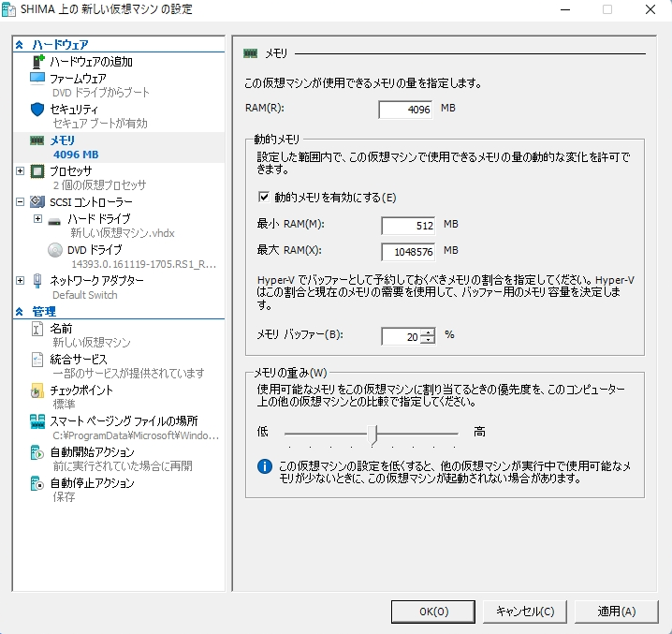This screenshot has height=634, width=672.
Task: Select the Network Adapter (ネットワーク アダプター) icon
Action: 37,281
